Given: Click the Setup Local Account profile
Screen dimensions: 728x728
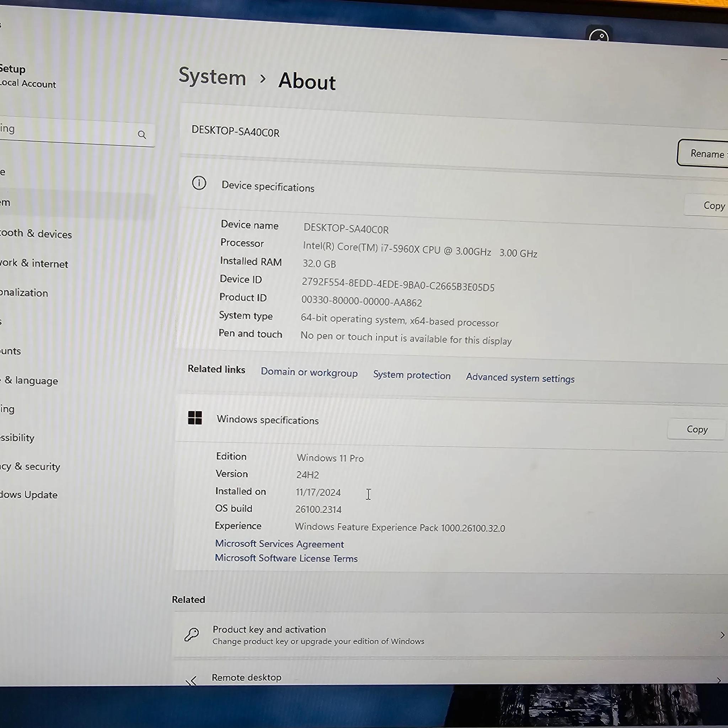Looking at the screenshot, I should [x=28, y=76].
